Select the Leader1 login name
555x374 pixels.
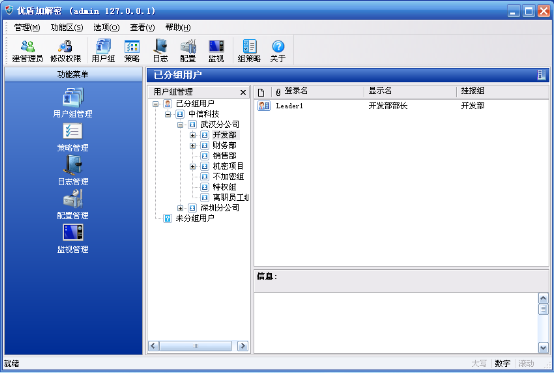pyautogui.click(x=290, y=106)
